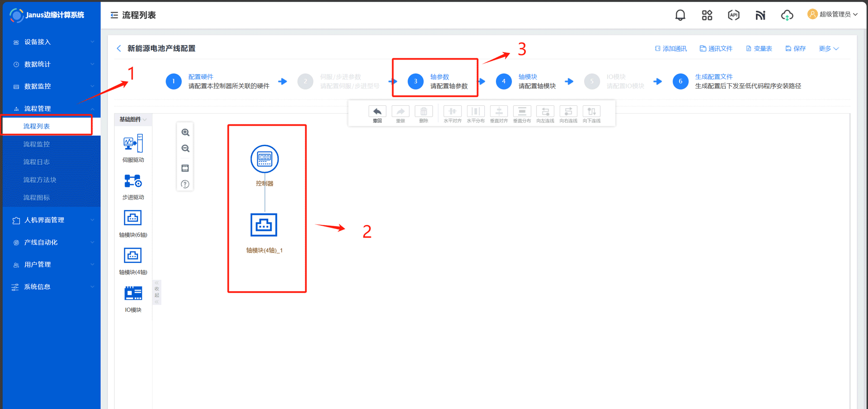Viewport: 868px width, 409px height.
Task: Open the 更多 dropdown menu
Action: (x=828, y=49)
